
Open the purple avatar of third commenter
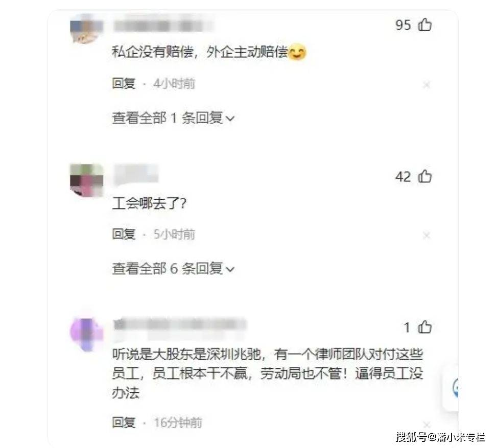(86, 335)
